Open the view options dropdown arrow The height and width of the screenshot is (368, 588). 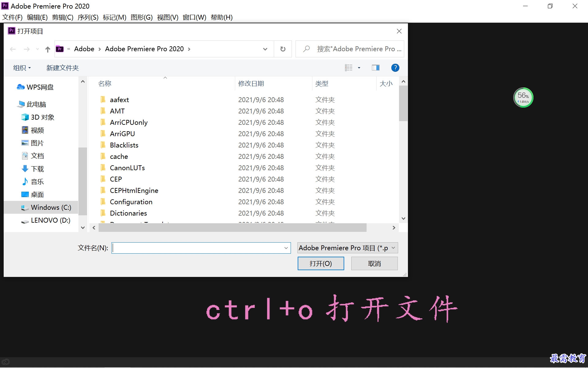(x=359, y=68)
